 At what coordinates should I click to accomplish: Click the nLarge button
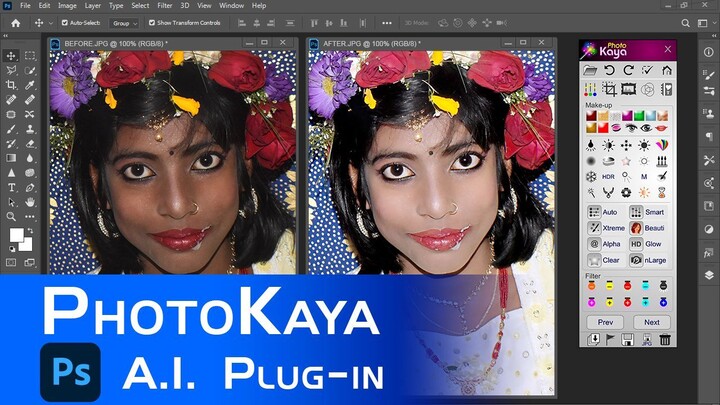[648, 260]
